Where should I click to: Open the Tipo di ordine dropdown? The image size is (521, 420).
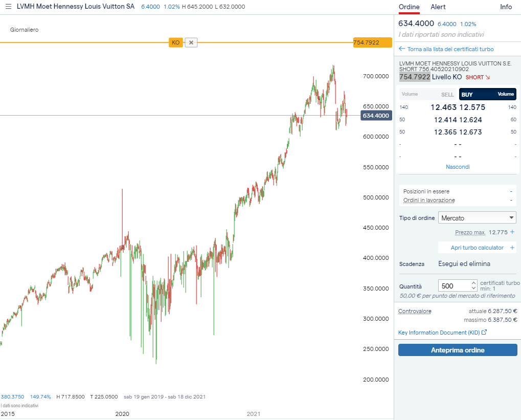coord(477,218)
